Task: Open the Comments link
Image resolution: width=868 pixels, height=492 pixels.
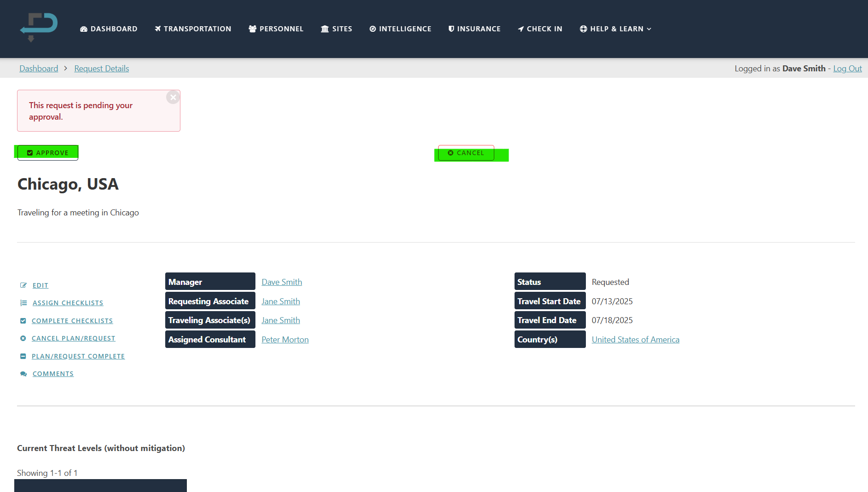Action: 53,374
